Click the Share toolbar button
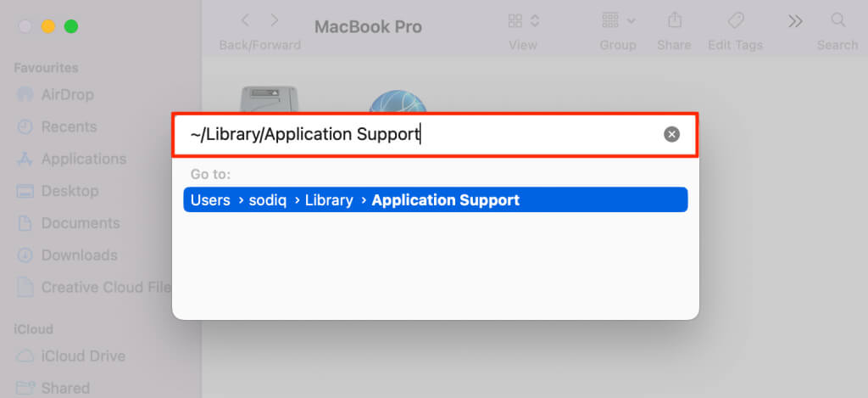 [674, 21]
